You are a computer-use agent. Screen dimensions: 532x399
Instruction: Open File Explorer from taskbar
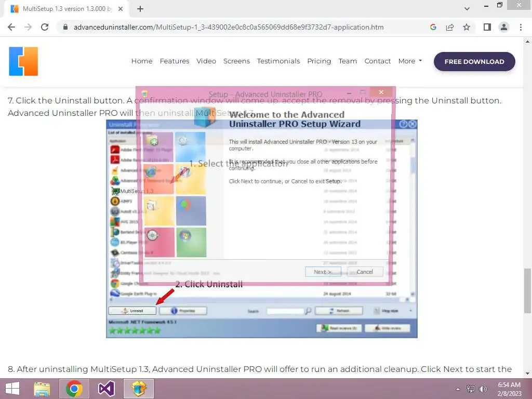coord(42,389)
